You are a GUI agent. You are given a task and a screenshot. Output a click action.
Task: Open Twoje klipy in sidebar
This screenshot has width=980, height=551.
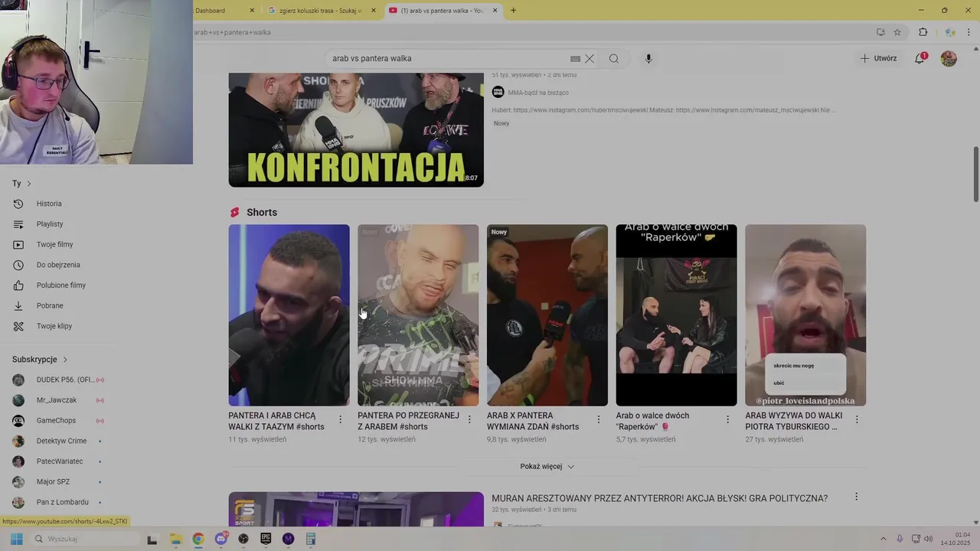pos(54,326)
